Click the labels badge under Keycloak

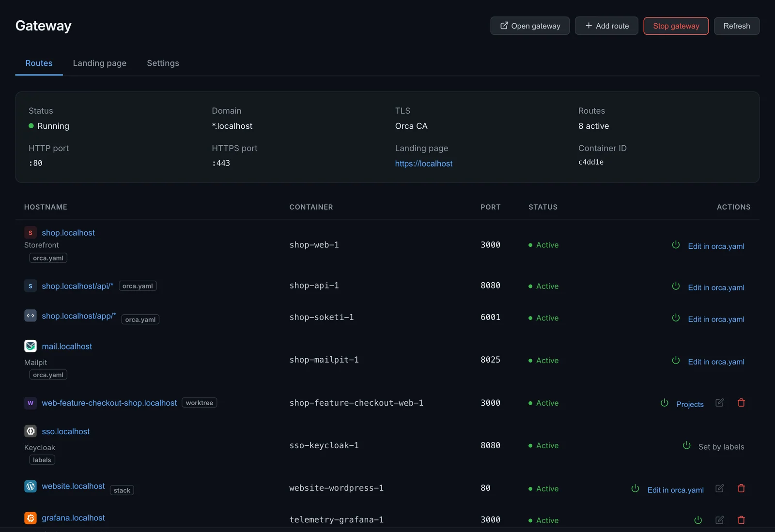click(x=42, y=460)
